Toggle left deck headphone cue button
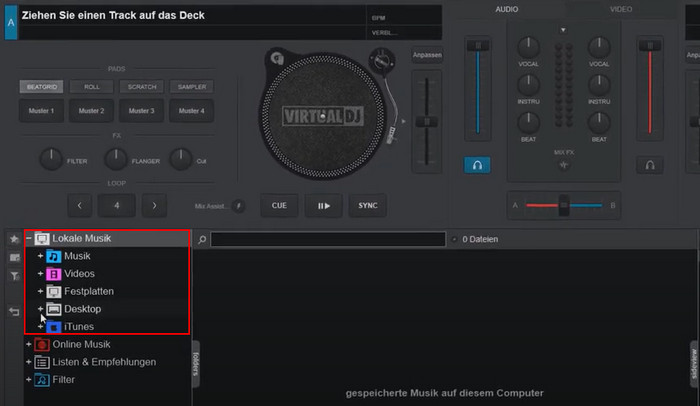The width and height of the screenshot is (700, 406). pyautogui.click(x=477, y=165)
